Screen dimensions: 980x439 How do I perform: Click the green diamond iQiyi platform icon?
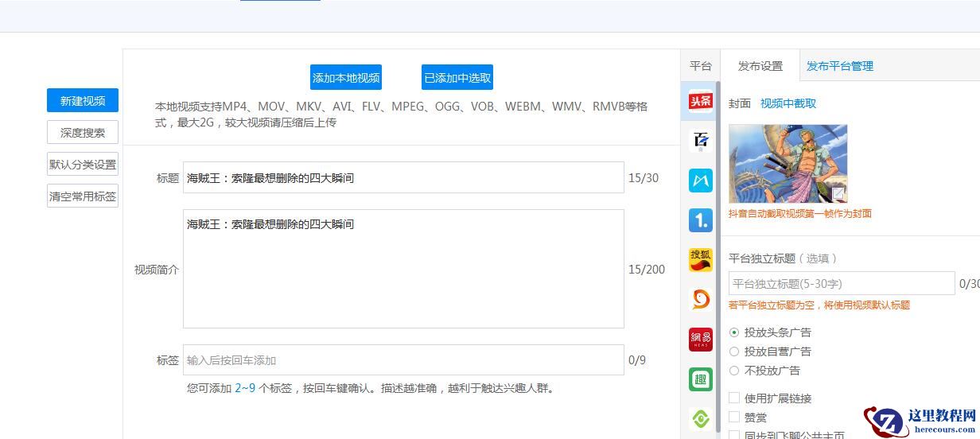(x=701, y=418)
